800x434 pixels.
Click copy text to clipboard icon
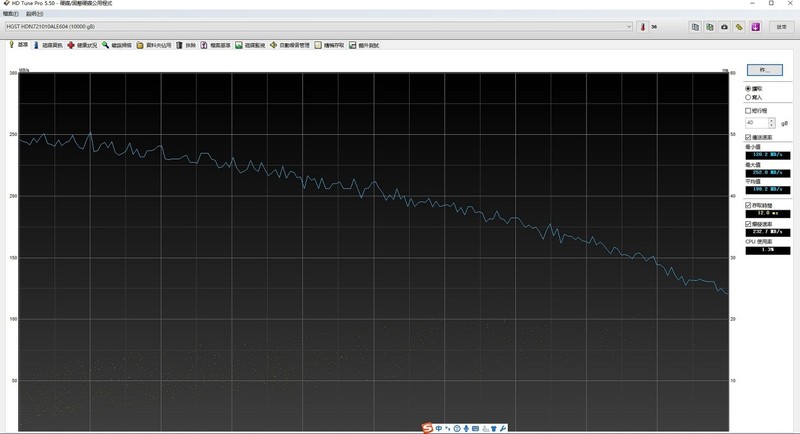(x=695, y=27)
